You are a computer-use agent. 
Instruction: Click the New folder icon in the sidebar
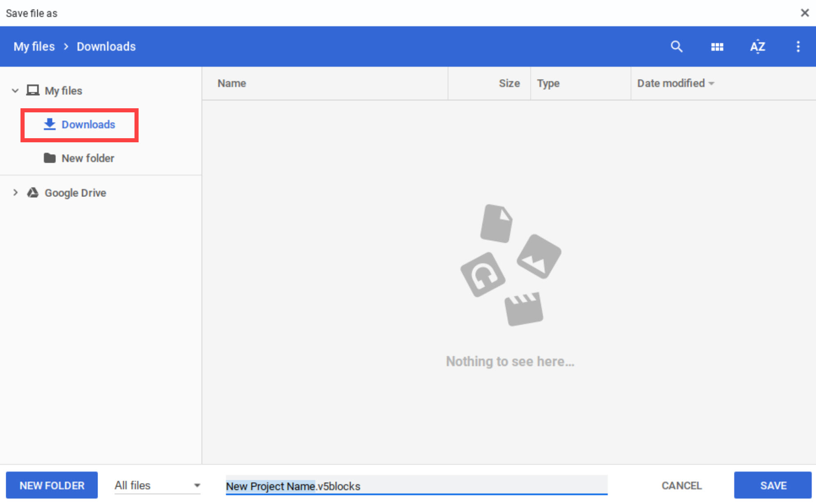(x=50, y=158)
